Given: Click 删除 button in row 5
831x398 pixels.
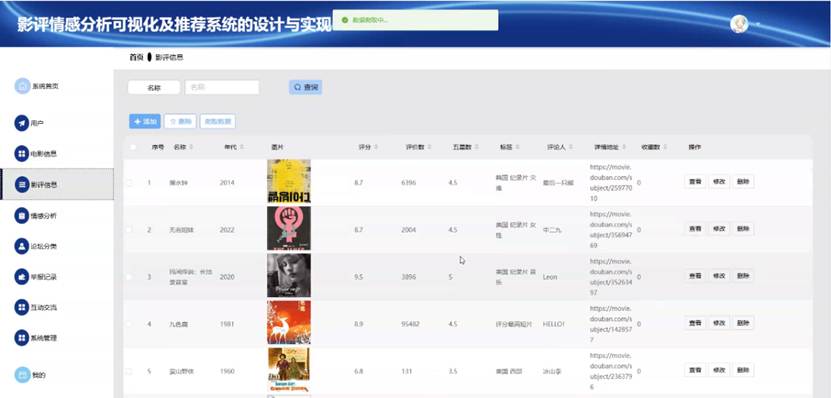Looking at the screenshot, I should click(x=743, y=370).
